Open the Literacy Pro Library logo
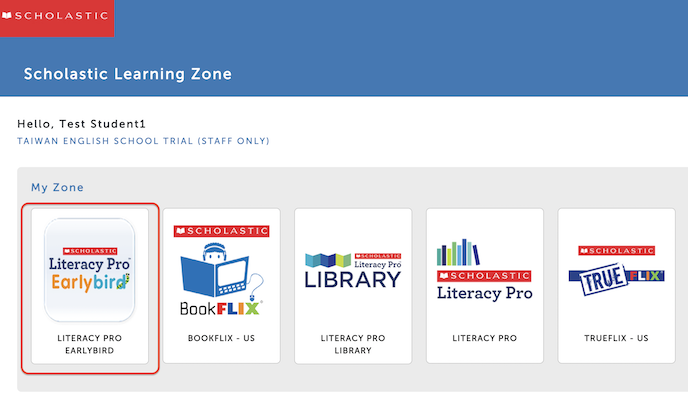This screenshot has height=400, width=688. click(353, 268)
